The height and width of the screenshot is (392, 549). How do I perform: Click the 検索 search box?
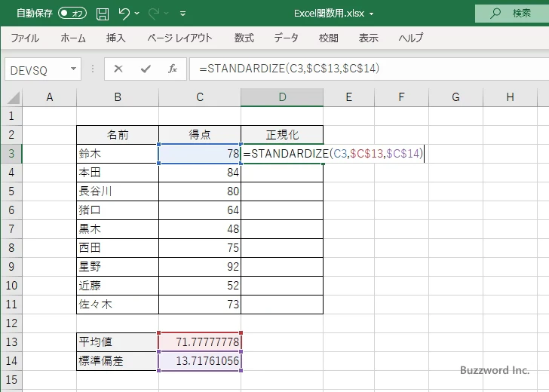[512, 14]
